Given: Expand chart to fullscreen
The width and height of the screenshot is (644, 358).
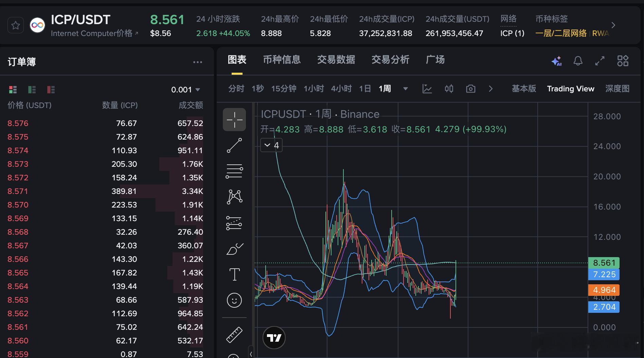Looking at the screenshot, I should click(600, 61).
